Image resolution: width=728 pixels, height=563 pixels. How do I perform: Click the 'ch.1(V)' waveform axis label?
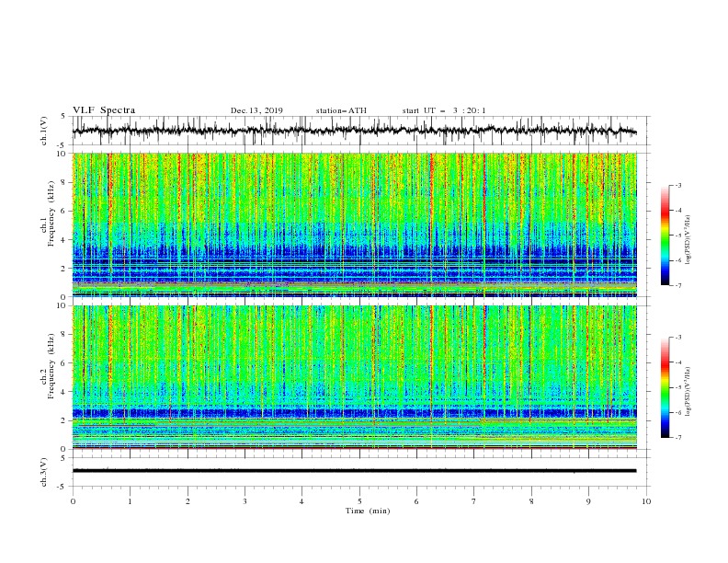click(x=44, y=131)
